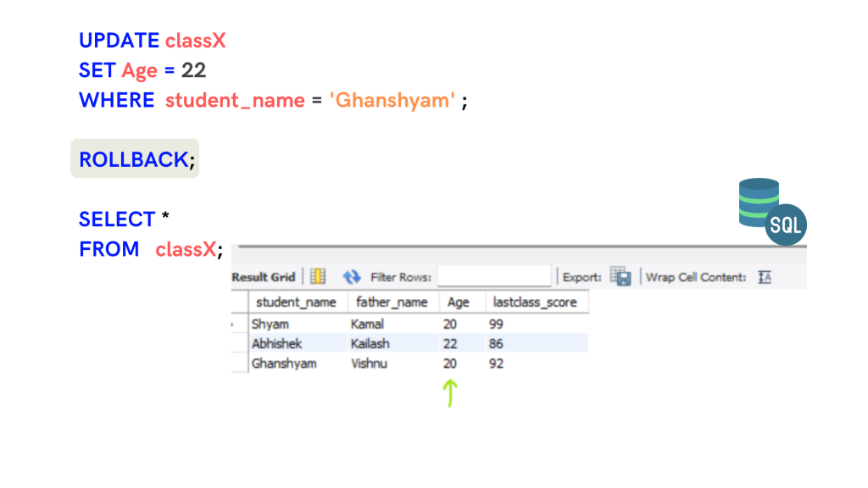
Task: Select the 'Ghanshyam' cell in the result grid
Action: [298, 363]
